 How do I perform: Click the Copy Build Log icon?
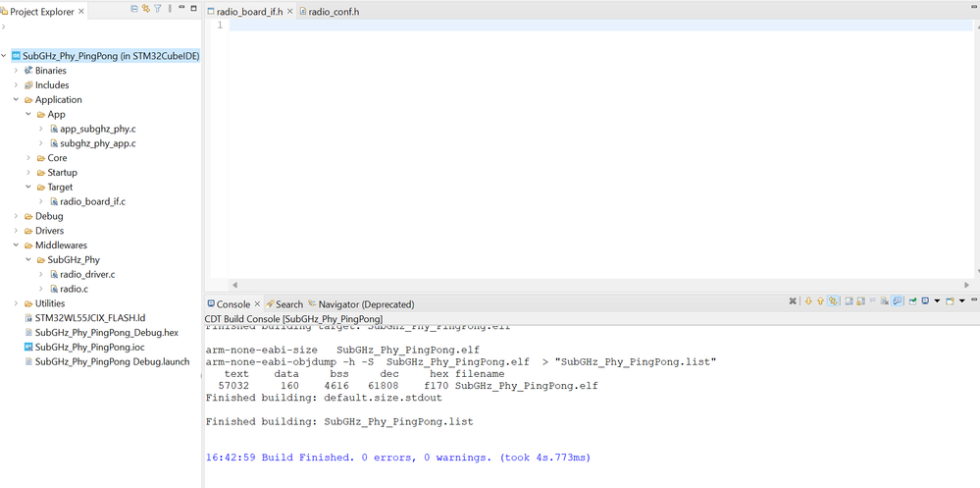click(849, 300)
